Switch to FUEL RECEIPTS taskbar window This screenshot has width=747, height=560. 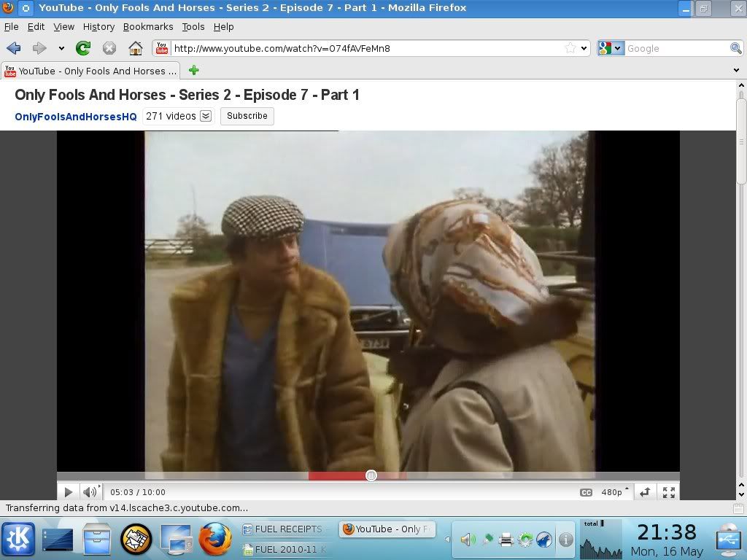[x=286, y=529]
